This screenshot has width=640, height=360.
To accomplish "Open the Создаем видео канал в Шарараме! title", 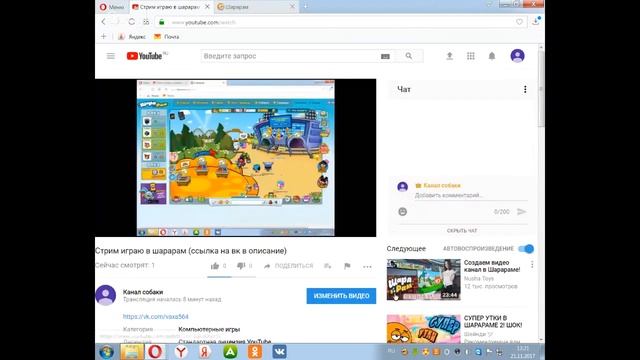I will tap(492, 266).
